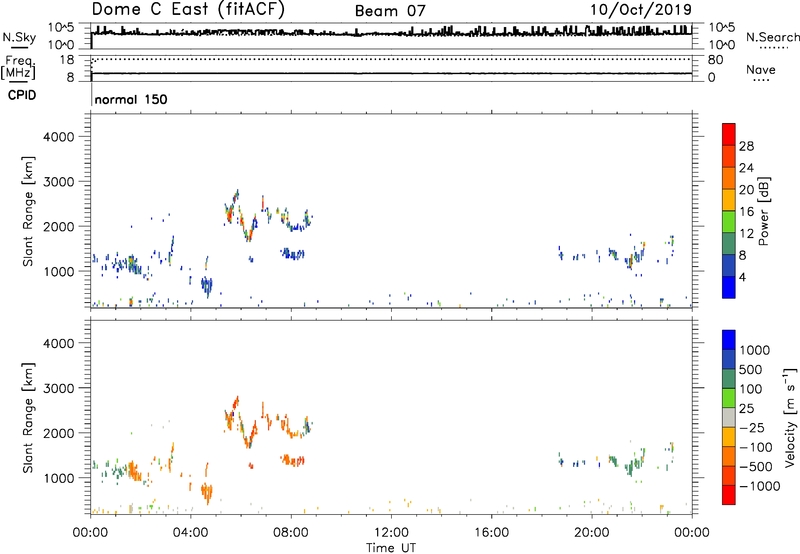Click the "N.Sky" legend label
800x554 pixels.
[x=19, y=37]
